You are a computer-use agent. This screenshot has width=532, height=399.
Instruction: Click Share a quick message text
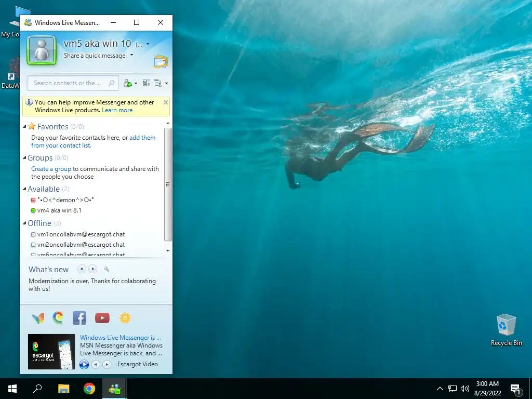(x=95, y=55)
